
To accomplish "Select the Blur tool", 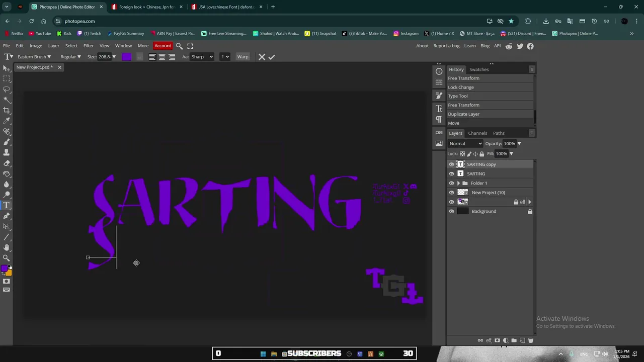I will (7, 185).
